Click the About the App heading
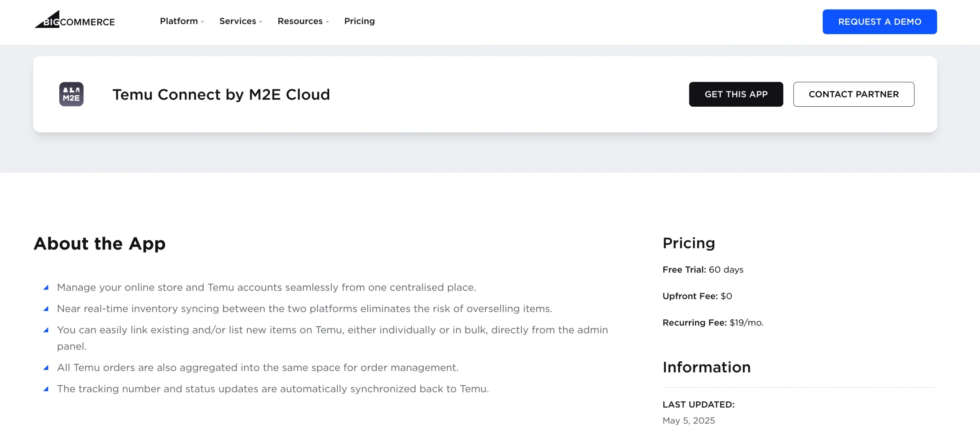The width and height of the screenshot is (980, 433). [x=100, y=244]
